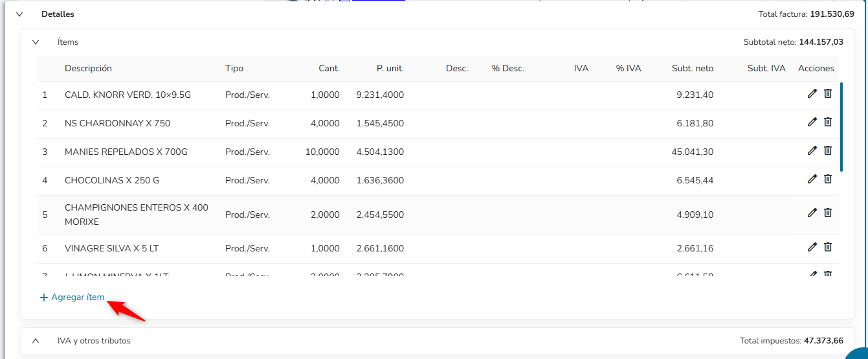Click the unit price 4.504,1300
The image size is (868, 359).
coord(380,152)
